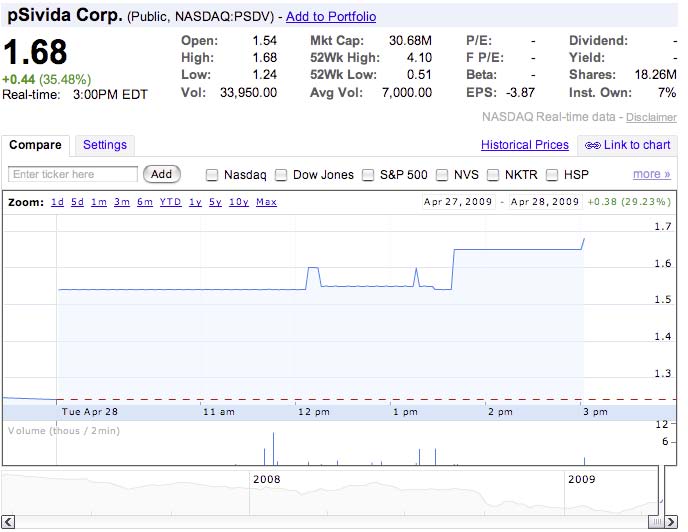Viewport: 688px width, 532px height.
Task: Click the right scroll arrow under the overview chart
Action: click(671, 521)
